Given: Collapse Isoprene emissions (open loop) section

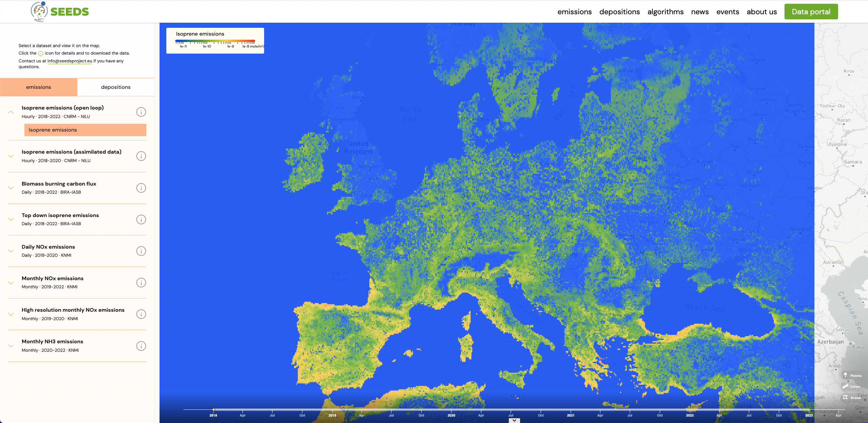Looking at the screenshot, I should point(11,112).
